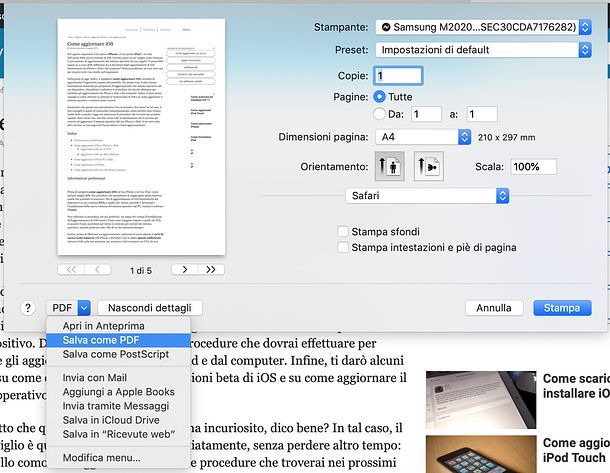Open the iPod Touch article thumbnail
The image size is (610, 473).
(481, 454)
